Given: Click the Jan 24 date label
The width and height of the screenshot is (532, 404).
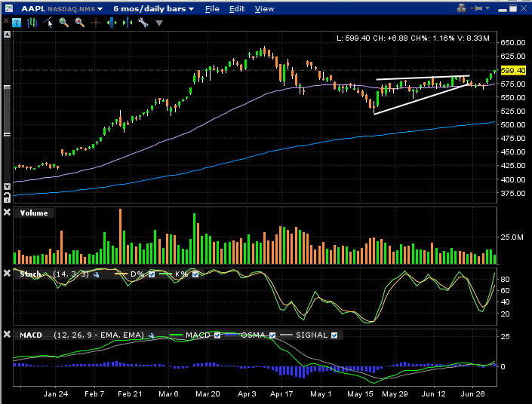Looking at the screenshot, I should 56,394.
